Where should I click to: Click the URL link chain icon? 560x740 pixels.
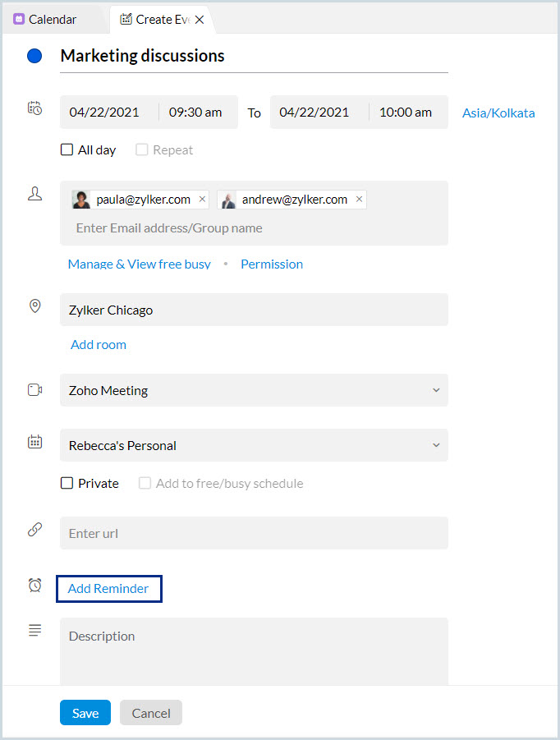[34, 530]
